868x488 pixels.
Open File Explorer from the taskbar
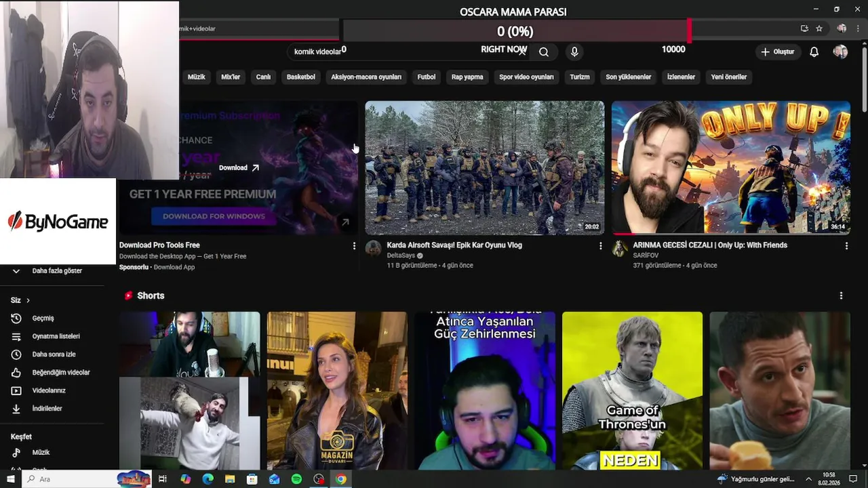[230, 479]
